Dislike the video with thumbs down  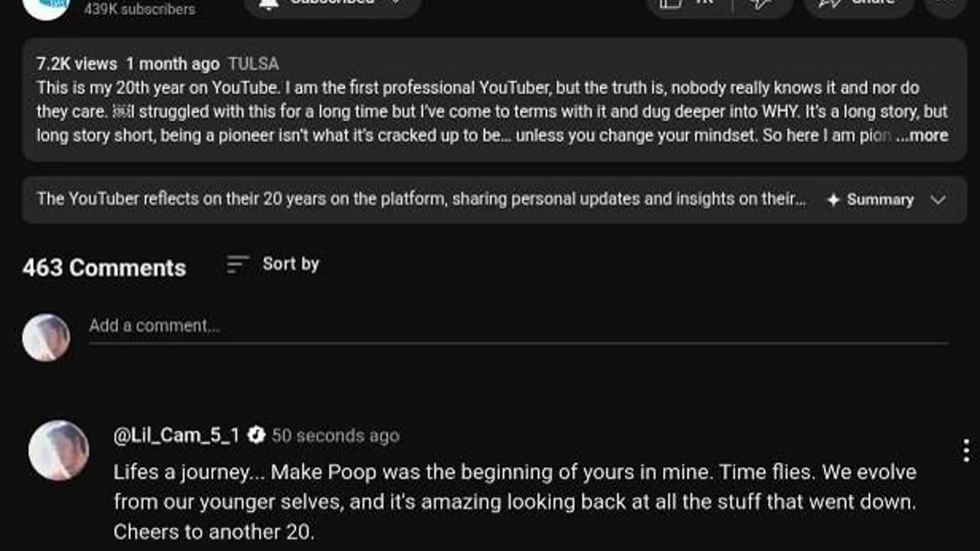pyautogui.click(x=760, y=4)
